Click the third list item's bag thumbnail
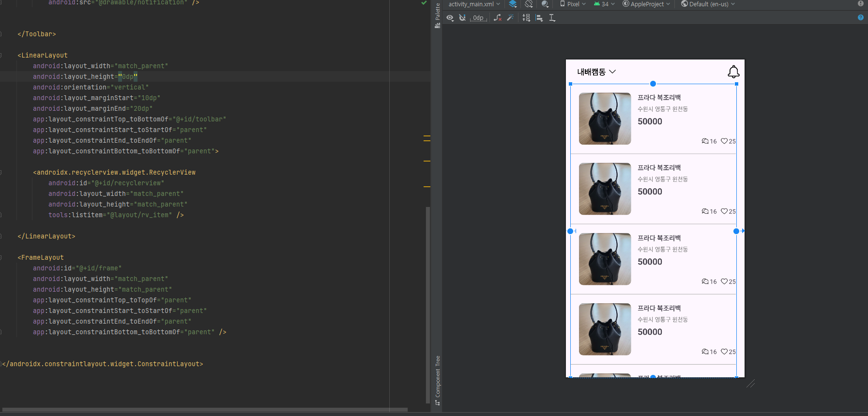Viewport: 868px width, 416px height. 605,259
